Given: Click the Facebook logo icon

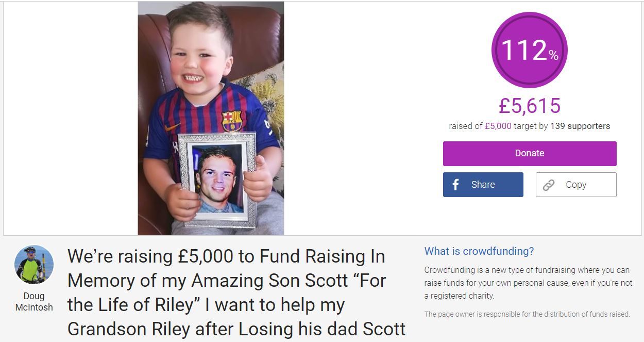Looking at the screenshot, I should (455, 185).
